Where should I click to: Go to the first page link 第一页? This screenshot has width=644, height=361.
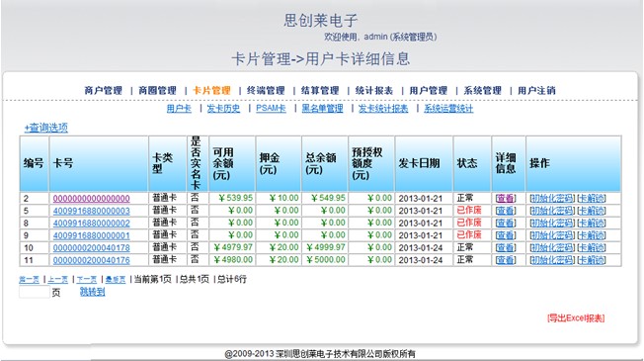[x=30, y=280]
